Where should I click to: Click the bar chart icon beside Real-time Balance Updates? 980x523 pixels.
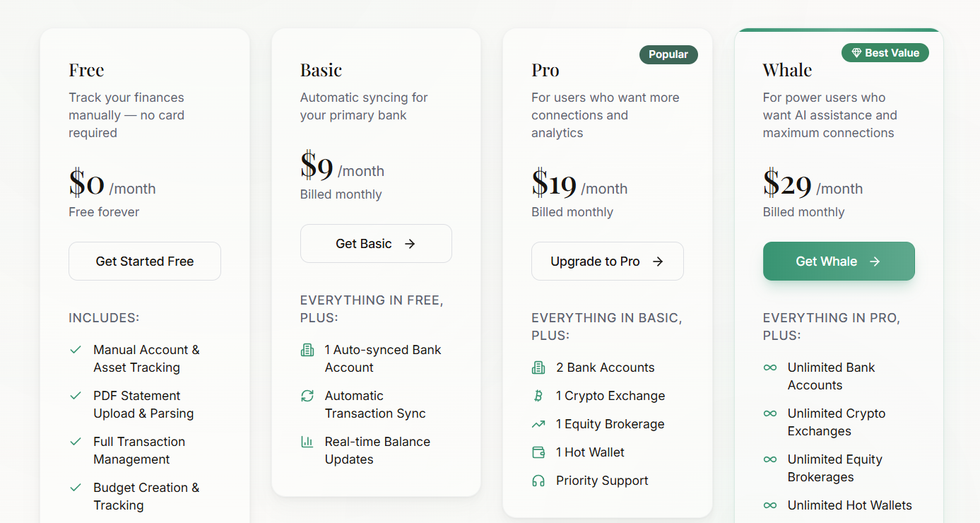[307, 442]
